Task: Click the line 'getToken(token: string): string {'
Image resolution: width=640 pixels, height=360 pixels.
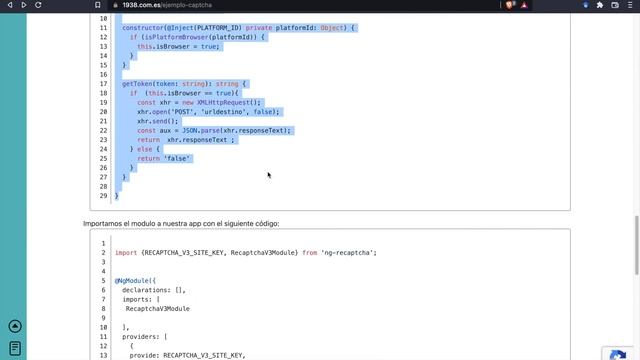Action: pyautogui.click(x=184, y=84)
